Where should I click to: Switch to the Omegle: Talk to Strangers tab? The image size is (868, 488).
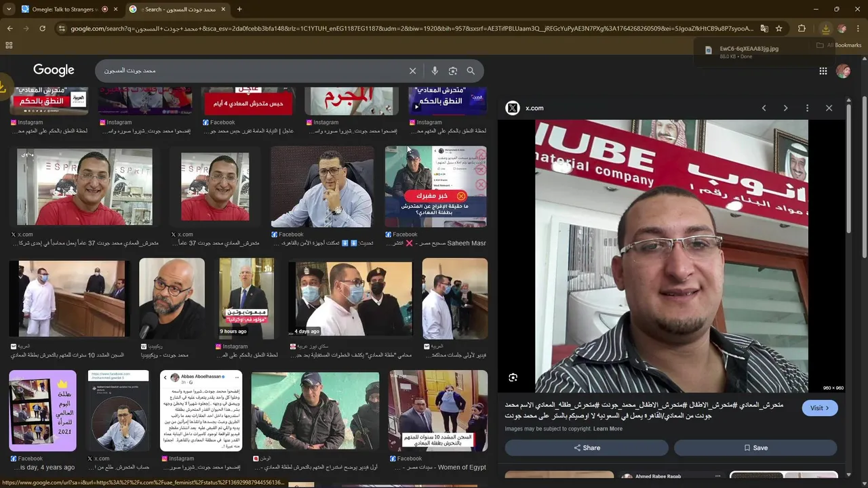[x=63, y=9]
